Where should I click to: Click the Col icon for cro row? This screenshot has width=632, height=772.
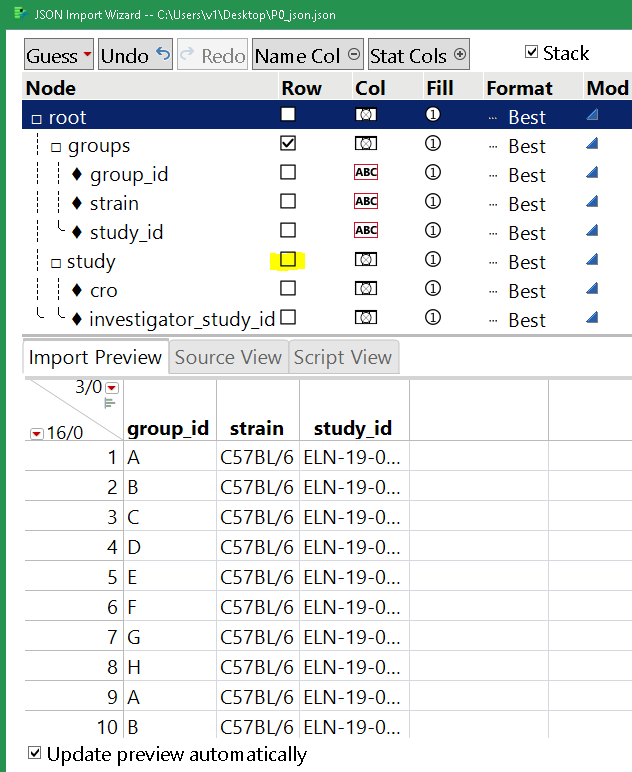click(x=367, y=289)
